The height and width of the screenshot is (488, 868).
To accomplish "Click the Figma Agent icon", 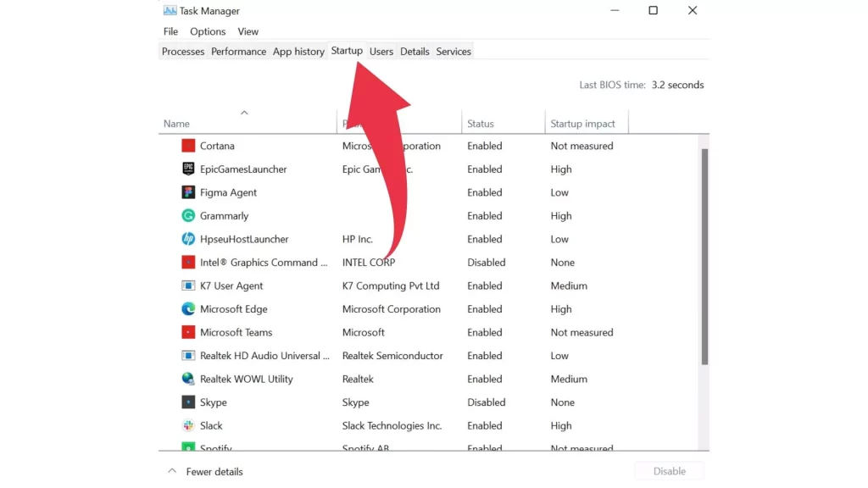I will pyautogui.click(x=188, y=192).
